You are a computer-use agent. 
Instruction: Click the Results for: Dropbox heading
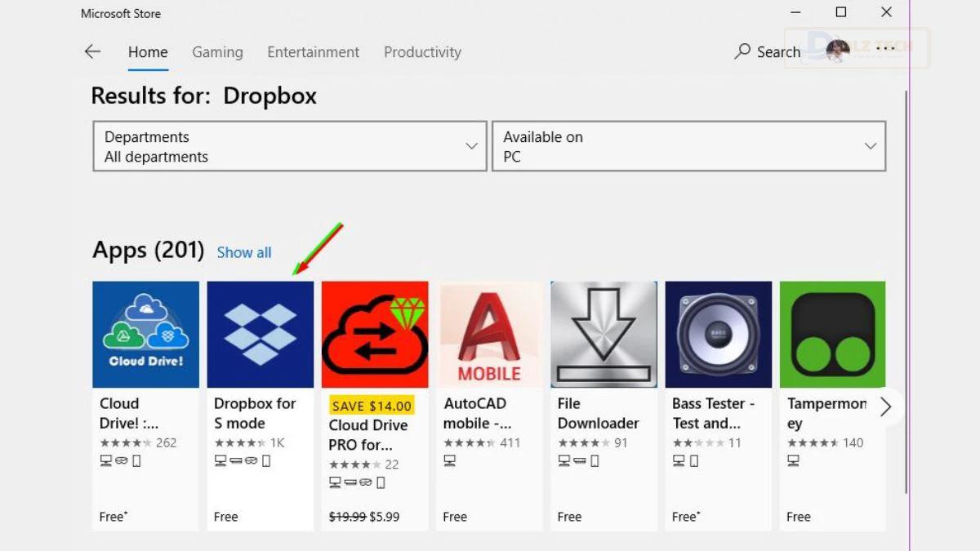[x=203, y=96]
